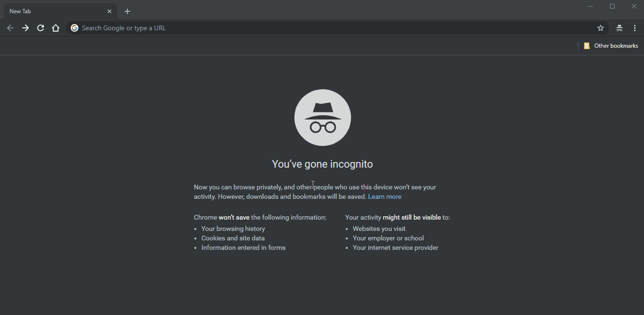The height and width of the screenshot is (315, 644).
Task: Expand the Other bookmarks folder
Action: [611, 46]
